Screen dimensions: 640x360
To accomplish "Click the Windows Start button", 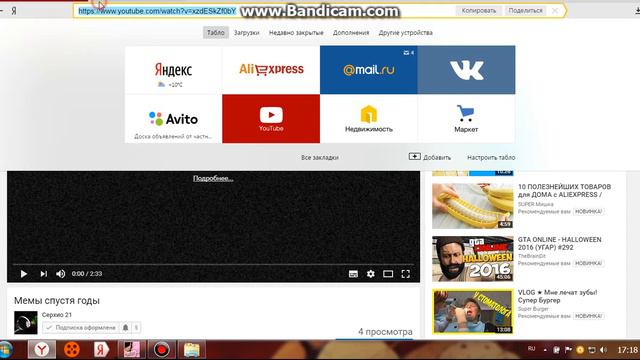I will pos(6,350).
